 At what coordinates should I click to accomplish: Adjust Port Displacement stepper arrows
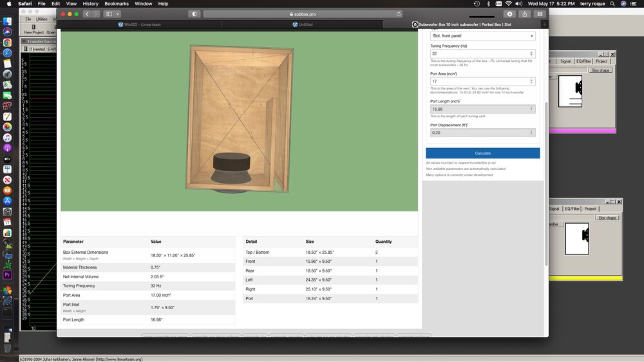tap(531, 133)
